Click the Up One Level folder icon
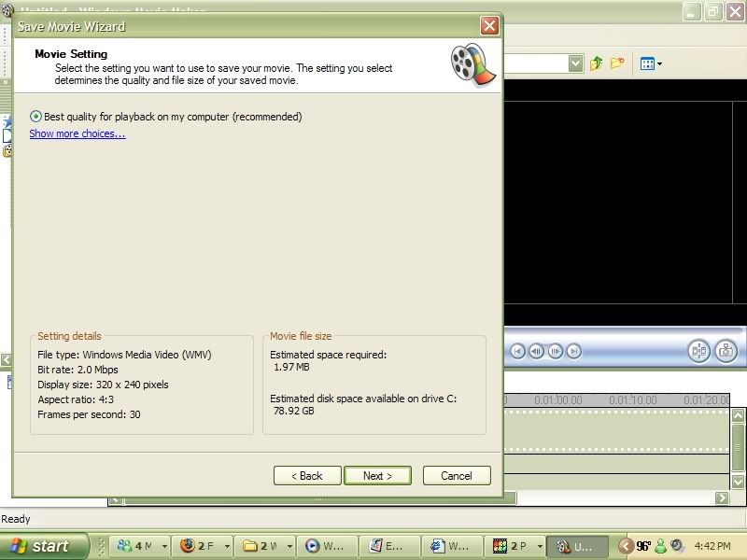Viewport: 747px width, 560px height. [596, 63]
